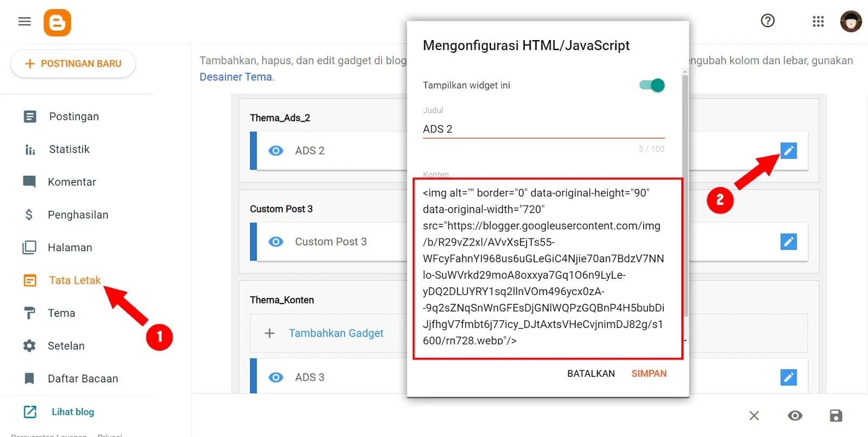Image resolution: width=868 pixels, height=437 pixels.
Task: Click the Halaman pages icon
Action: pyautogui.click(x=29, y=248)
